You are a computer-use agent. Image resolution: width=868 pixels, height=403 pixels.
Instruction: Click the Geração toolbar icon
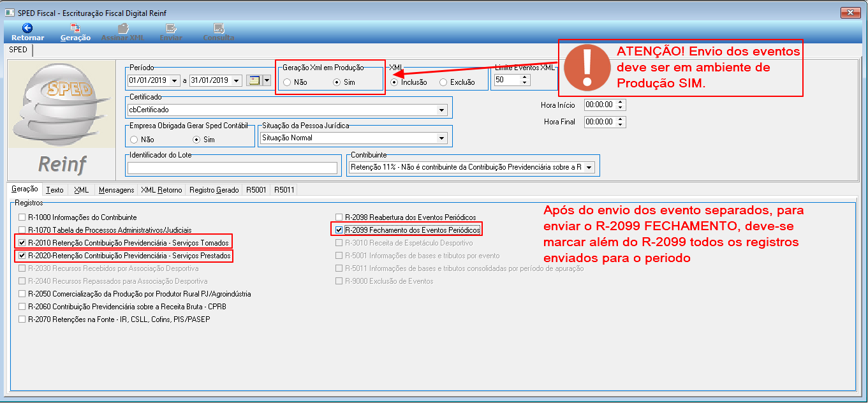tap(75, 28)
